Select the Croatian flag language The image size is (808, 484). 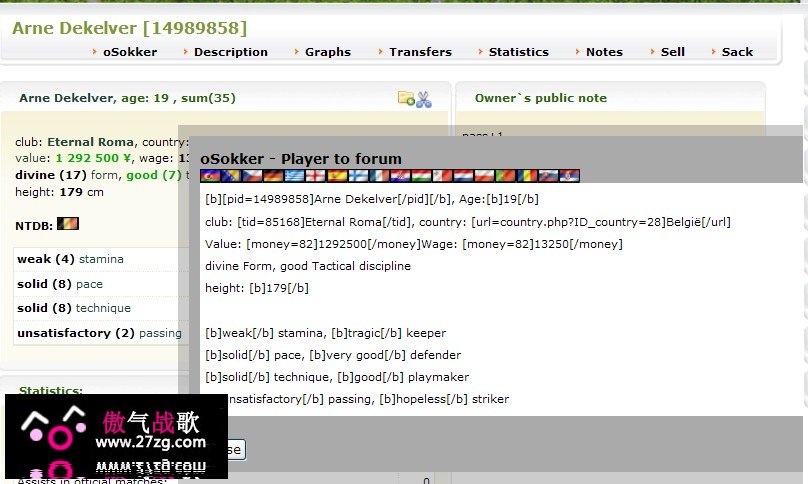pyautogui.click(x=400, y=176)
